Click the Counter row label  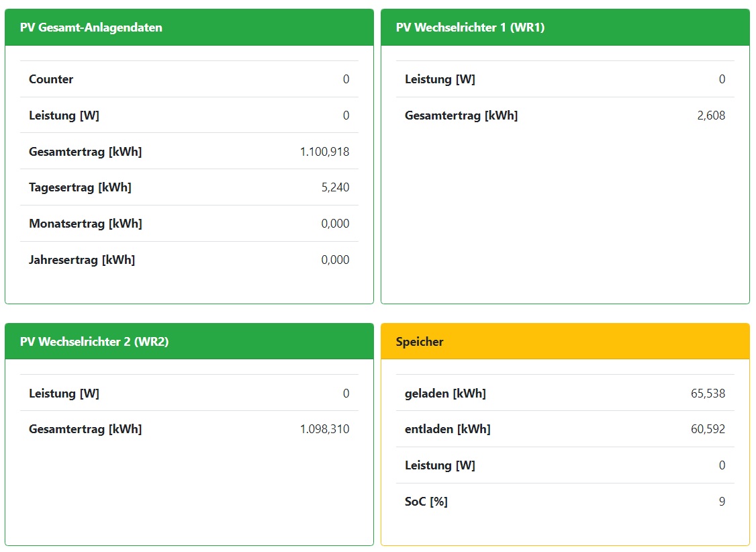click(51, 79)
